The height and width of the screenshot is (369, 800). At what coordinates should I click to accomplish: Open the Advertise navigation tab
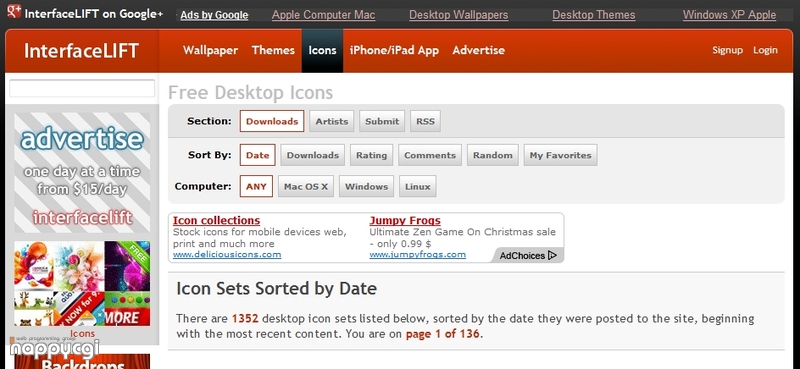(x=479, y=50)
